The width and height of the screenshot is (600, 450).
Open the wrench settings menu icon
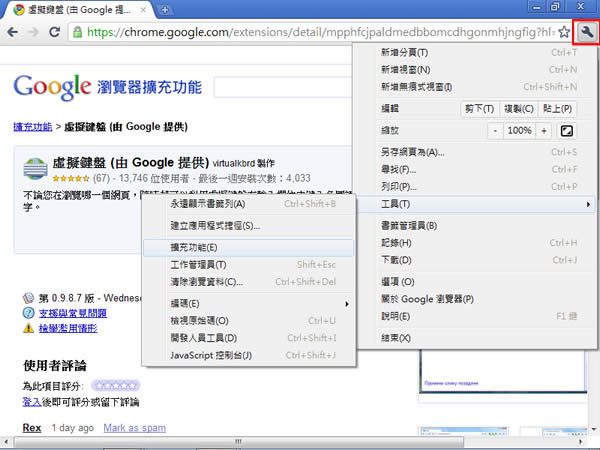(586, 32)
